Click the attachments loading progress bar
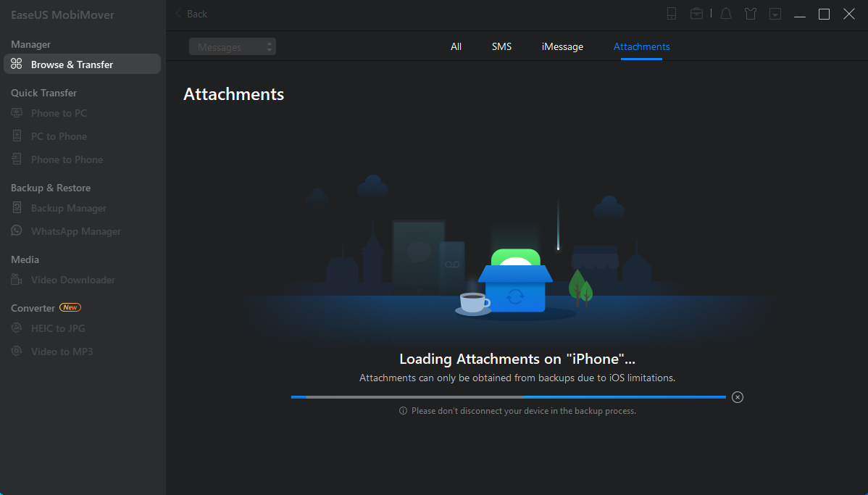The height and width of the screenshot is (495, 868). (x=508, y=397)
